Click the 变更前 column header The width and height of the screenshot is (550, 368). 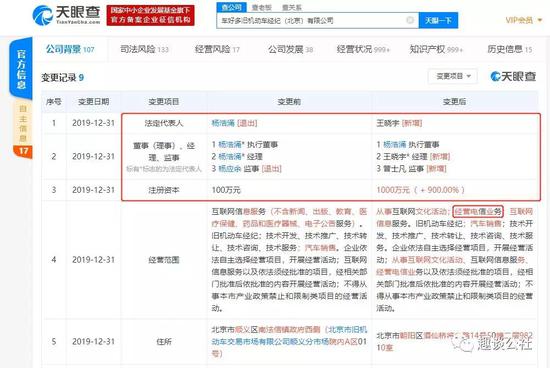coord(289,102)
